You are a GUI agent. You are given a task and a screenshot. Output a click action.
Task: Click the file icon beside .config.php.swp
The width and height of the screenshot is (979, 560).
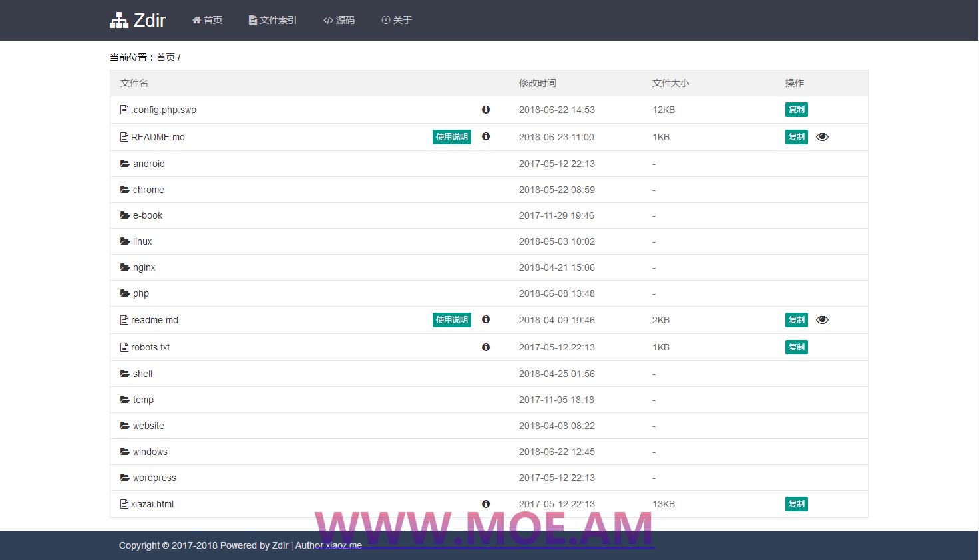(x=124, y=110)
